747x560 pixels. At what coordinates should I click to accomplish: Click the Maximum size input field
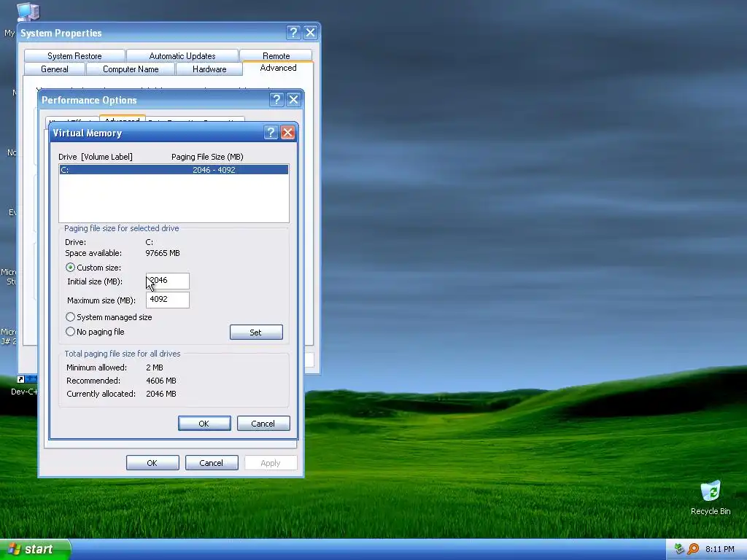click(168, 300)
